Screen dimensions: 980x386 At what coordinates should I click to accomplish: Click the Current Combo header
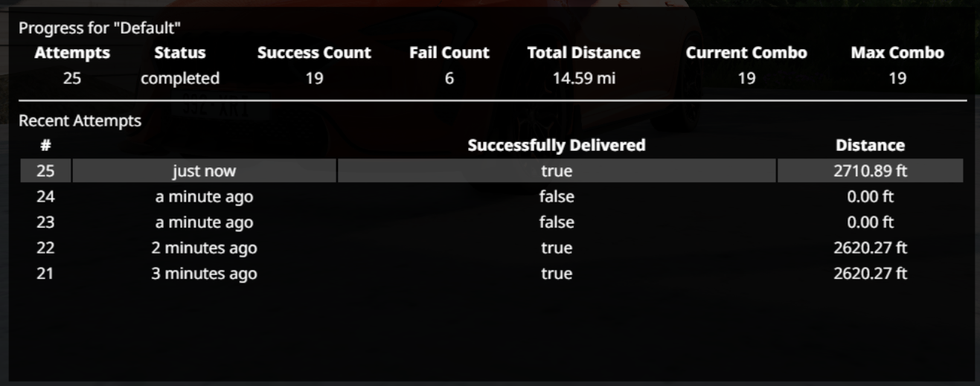(746, 53)
